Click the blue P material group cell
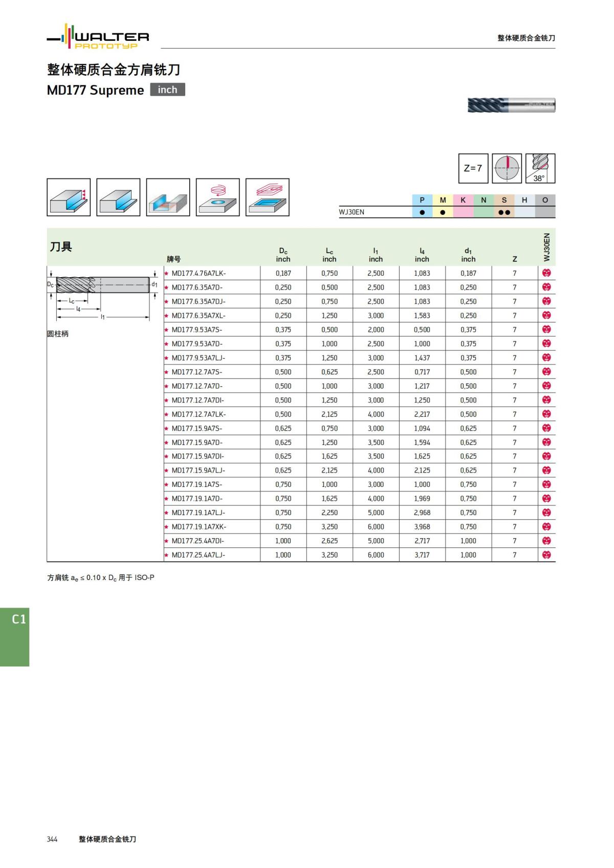The height and width of the screenshot is (868, 614). (x=422, y=200)
